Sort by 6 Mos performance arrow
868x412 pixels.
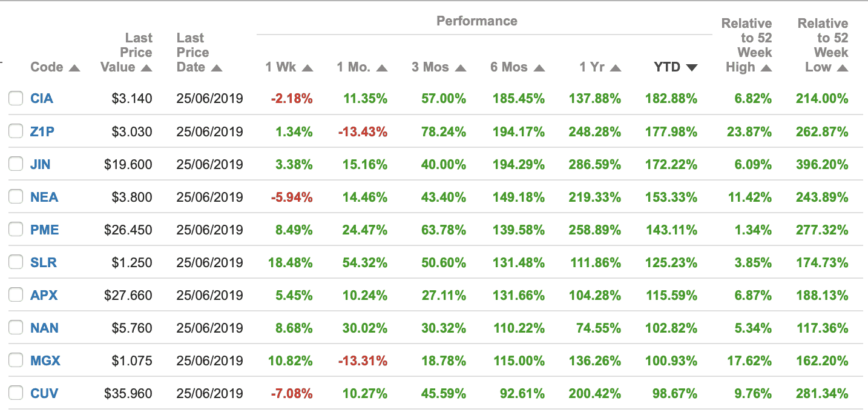539,68
